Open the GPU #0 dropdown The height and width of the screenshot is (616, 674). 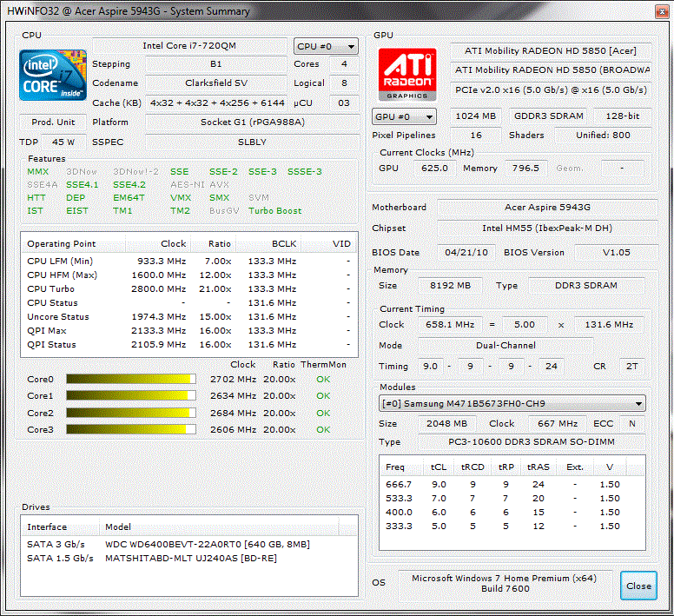point(404,116)
